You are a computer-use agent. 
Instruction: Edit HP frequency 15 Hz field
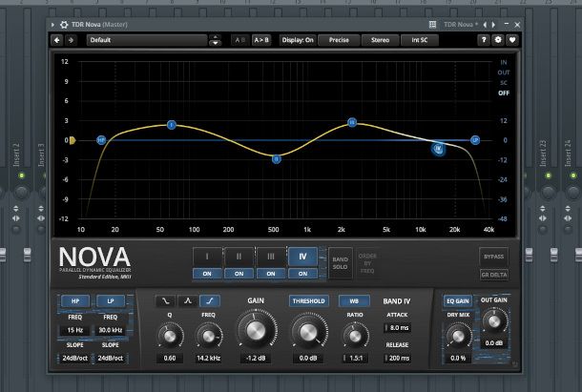coord(75,330)
